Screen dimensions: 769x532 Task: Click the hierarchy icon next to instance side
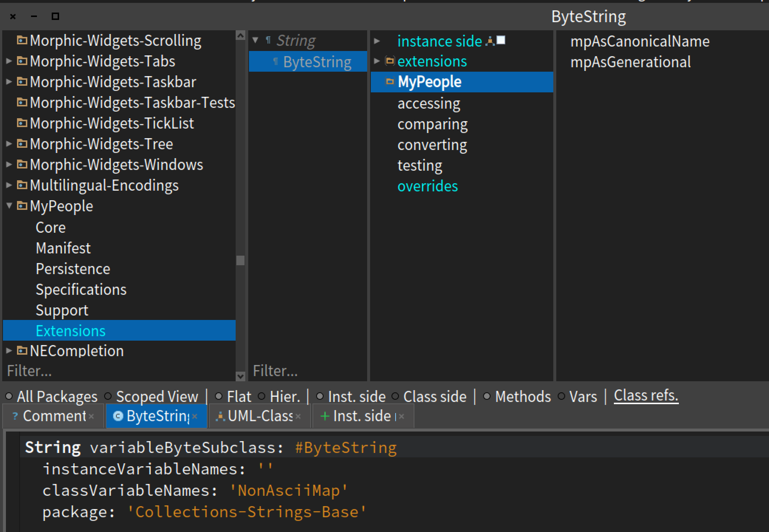488,41
